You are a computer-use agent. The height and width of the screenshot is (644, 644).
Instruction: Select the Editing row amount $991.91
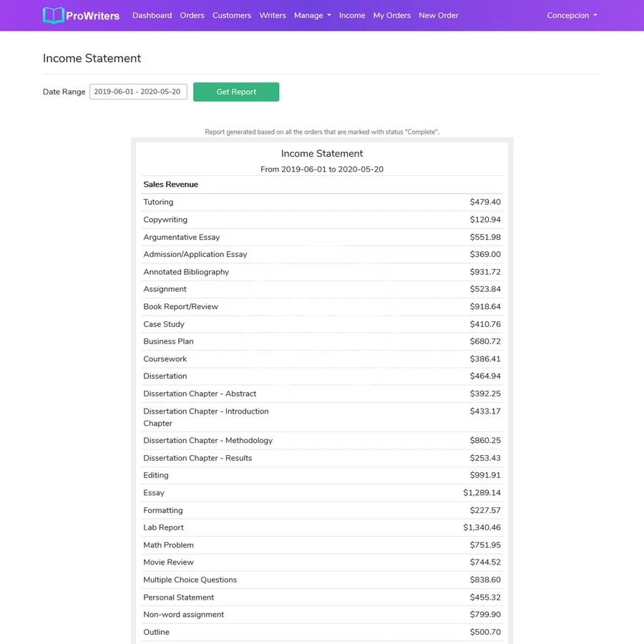485,475
